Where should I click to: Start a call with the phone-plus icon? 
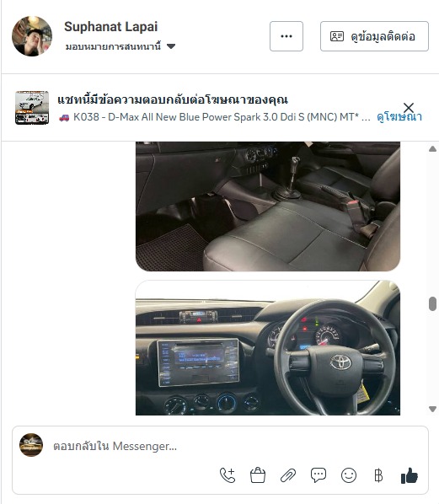coord(228,475)
